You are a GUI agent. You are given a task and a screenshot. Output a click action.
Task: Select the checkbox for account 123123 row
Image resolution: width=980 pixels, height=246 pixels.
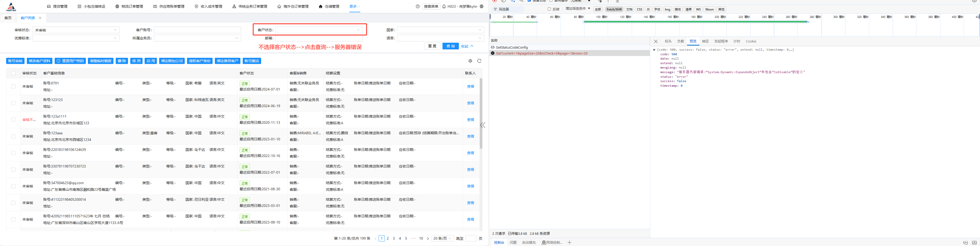13,103
